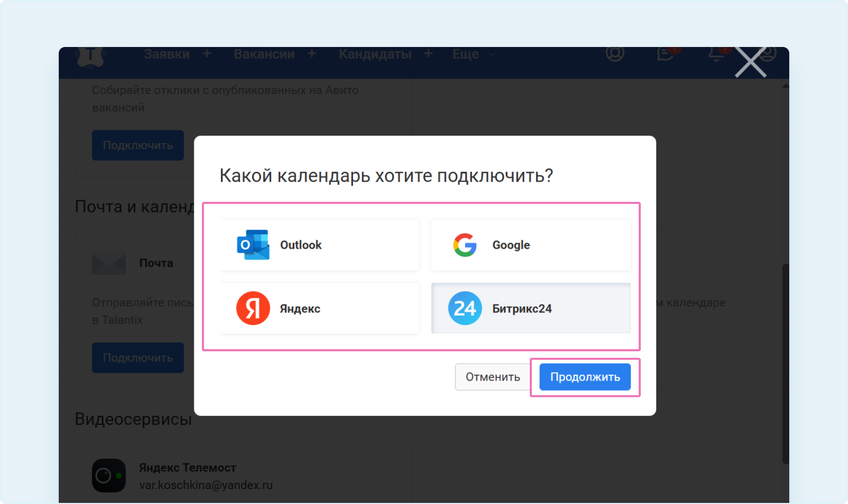This screenshot has height=504, width=848.
Task: Select the Outlook calendar option
Action: click(x=319, y=245)
